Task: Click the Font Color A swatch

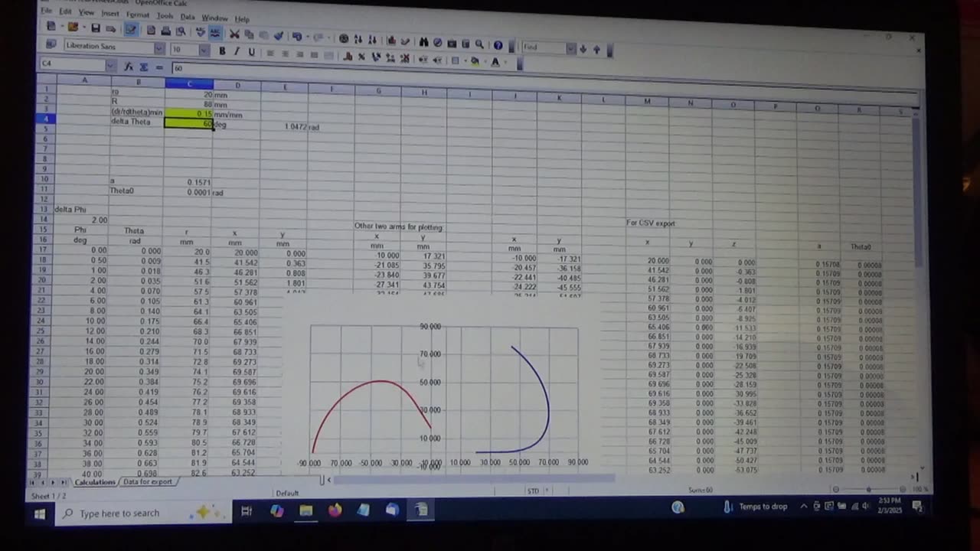Action: pos(495,61)
